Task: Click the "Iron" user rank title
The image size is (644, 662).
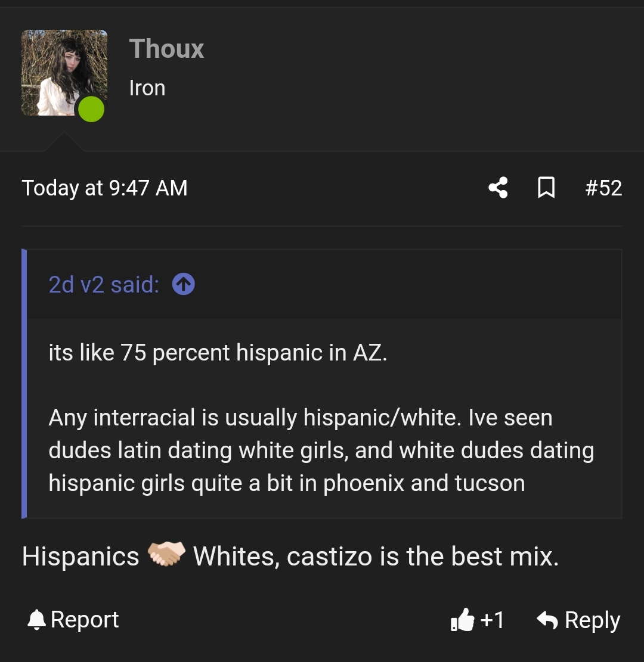Action: click(147, 88)
